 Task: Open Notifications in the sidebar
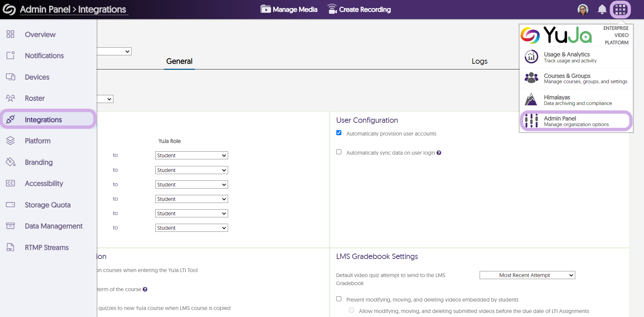pos(44,56)
